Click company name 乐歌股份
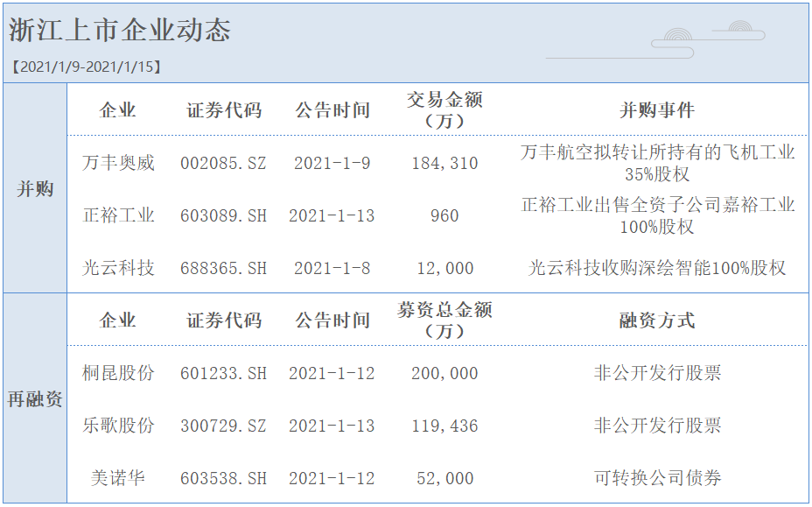The width and height of the screenshot is (812, 507). coord(118,426)
